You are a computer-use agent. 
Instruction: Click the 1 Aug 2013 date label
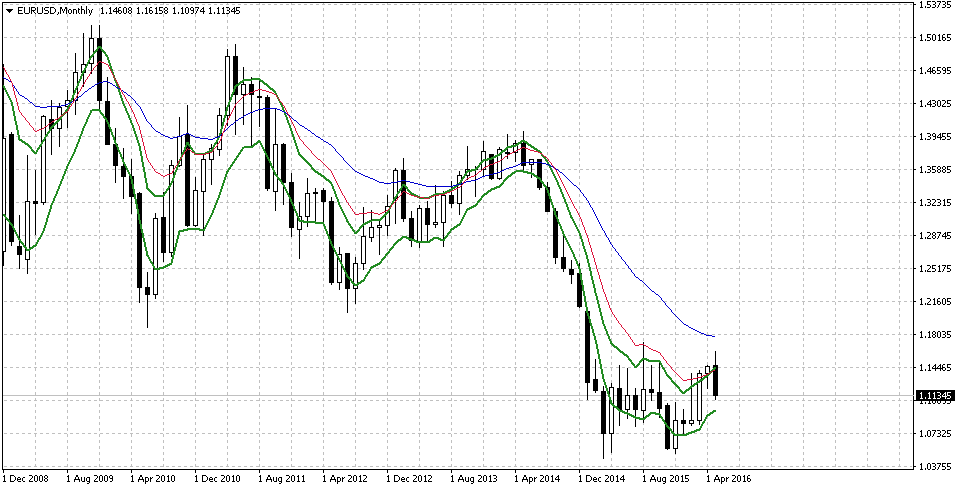pos(474,478)
